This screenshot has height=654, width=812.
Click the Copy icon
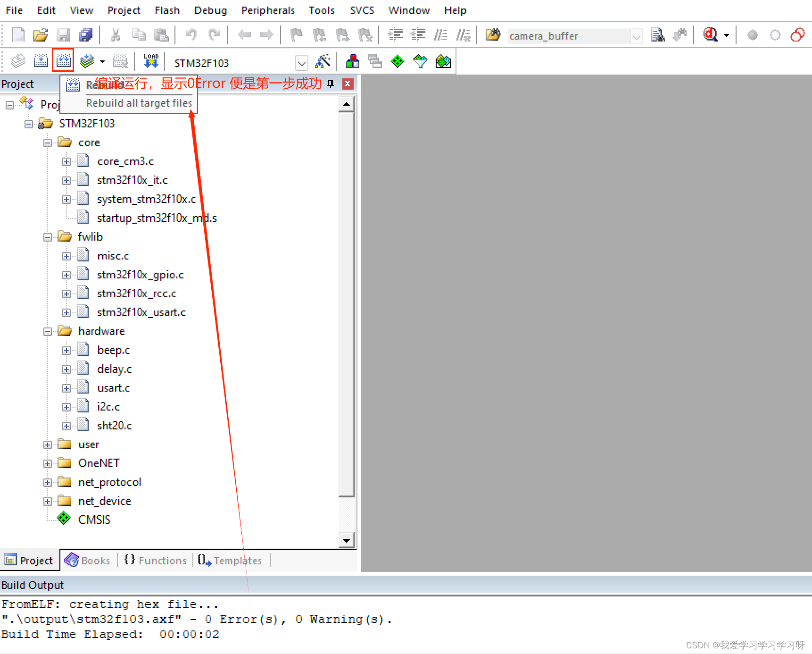tap(139, 35)
